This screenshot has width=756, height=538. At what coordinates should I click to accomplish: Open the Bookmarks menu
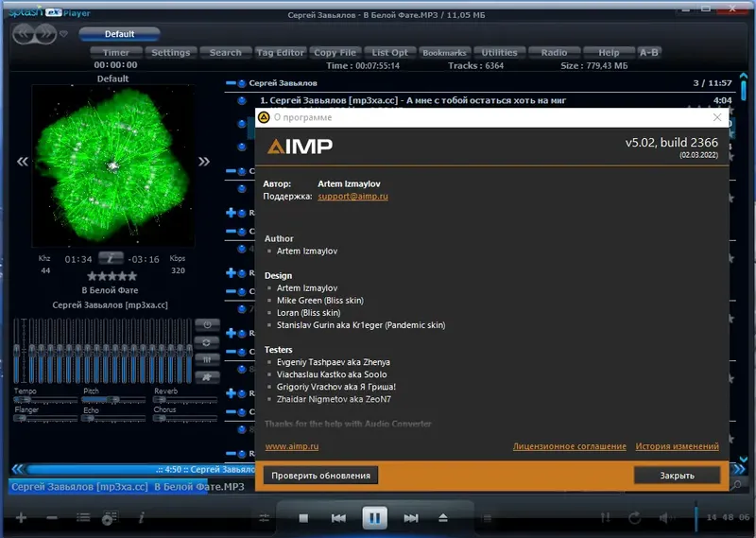(444, 53)
